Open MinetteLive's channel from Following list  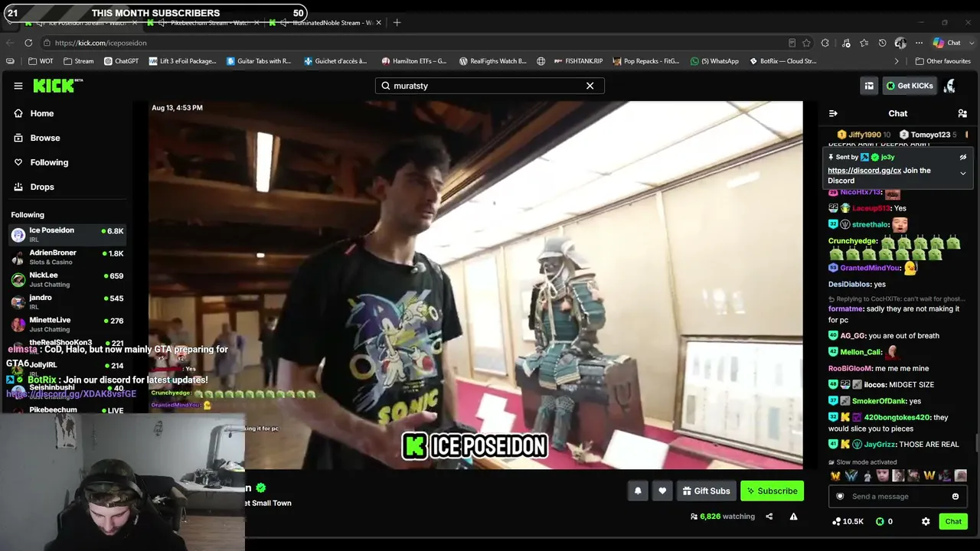tap(67, 324)
